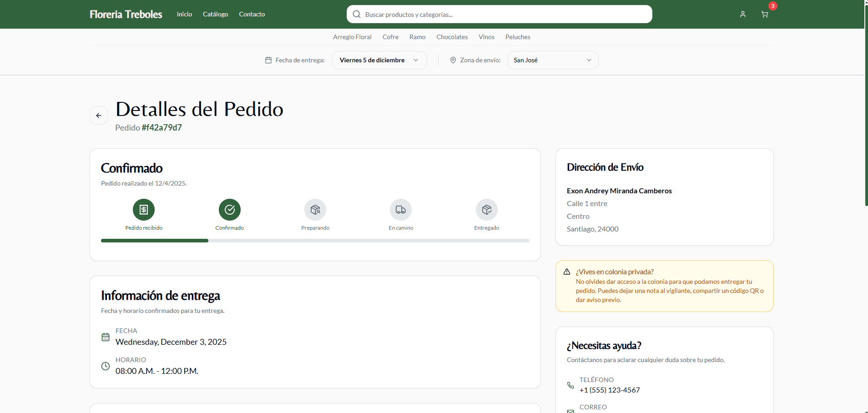This screenshot has width=868, height=413.
Task: Expand the Fecha de entrega dropdown
Action: 379,60
